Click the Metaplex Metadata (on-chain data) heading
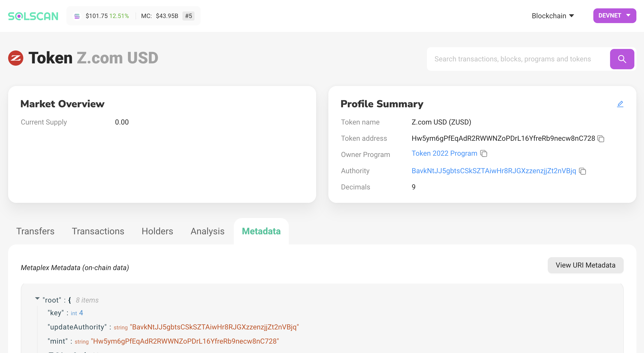This screenshot has width=644, height=353. pyautogui.click(x=75, y=268)
